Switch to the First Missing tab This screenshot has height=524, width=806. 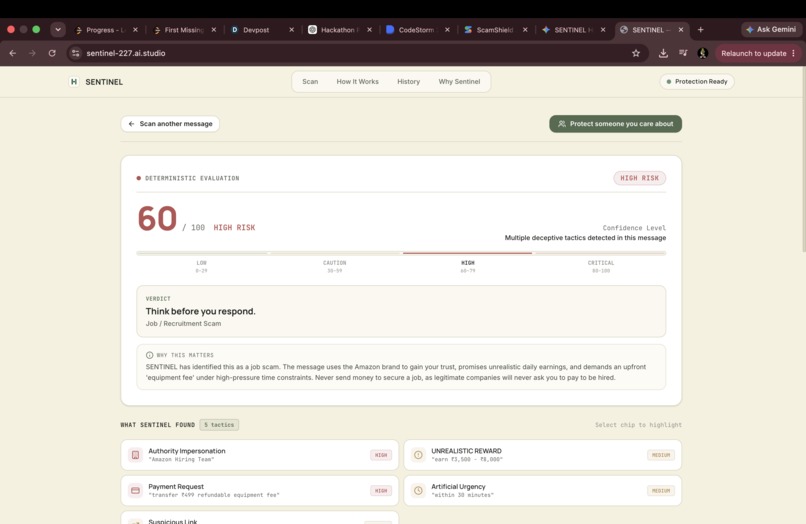[184, 30]
